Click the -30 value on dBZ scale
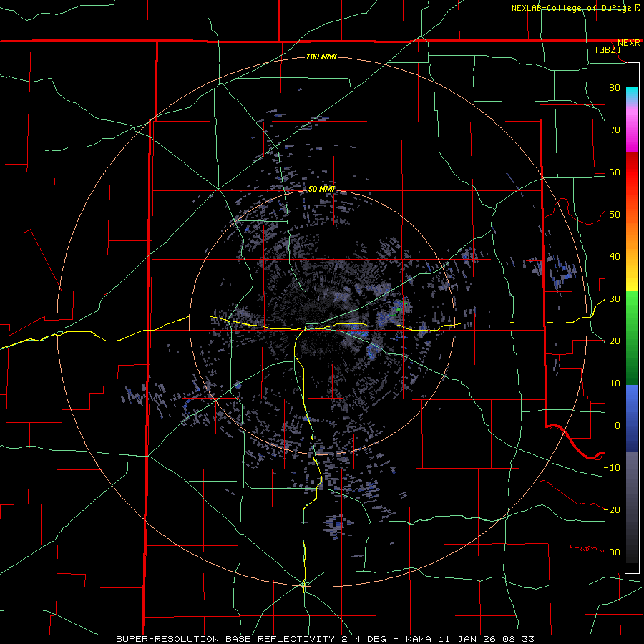This screenshot has width=644, height=644. click(x=612, y=552)
